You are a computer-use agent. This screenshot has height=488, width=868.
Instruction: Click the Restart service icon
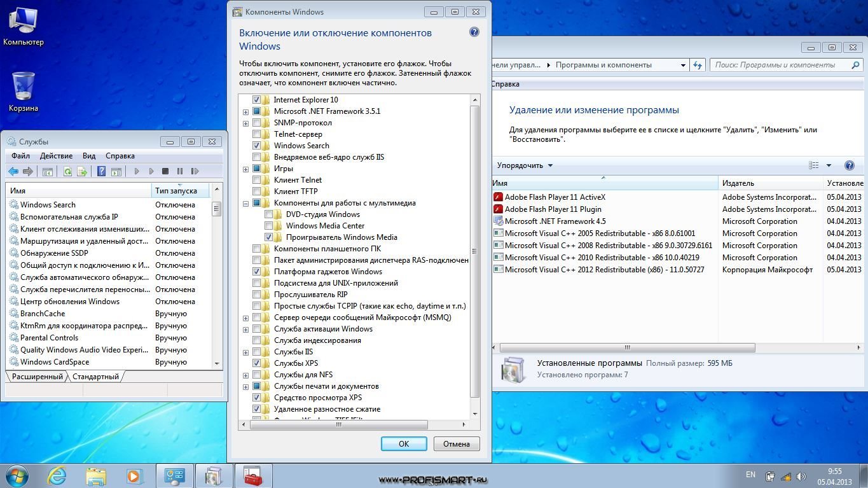[x=195, y=171]
